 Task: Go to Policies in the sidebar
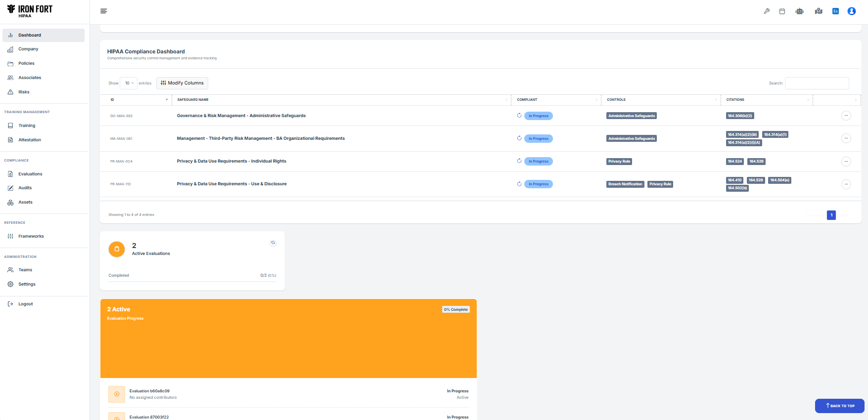click(26, 63)
